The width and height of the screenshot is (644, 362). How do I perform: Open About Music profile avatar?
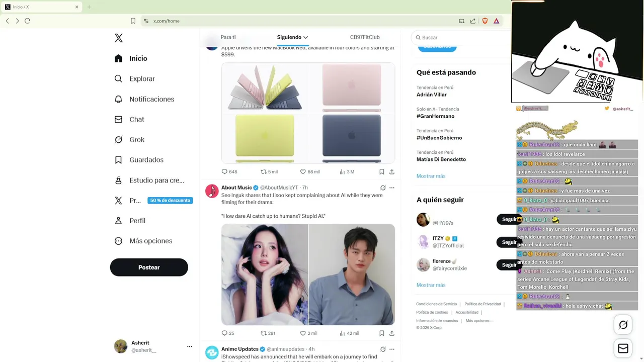pyautogui.click(x=212, y=191)
